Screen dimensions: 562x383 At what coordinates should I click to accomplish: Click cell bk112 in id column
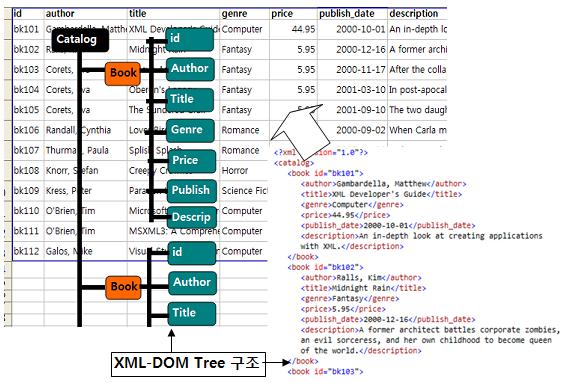[28, 252]
